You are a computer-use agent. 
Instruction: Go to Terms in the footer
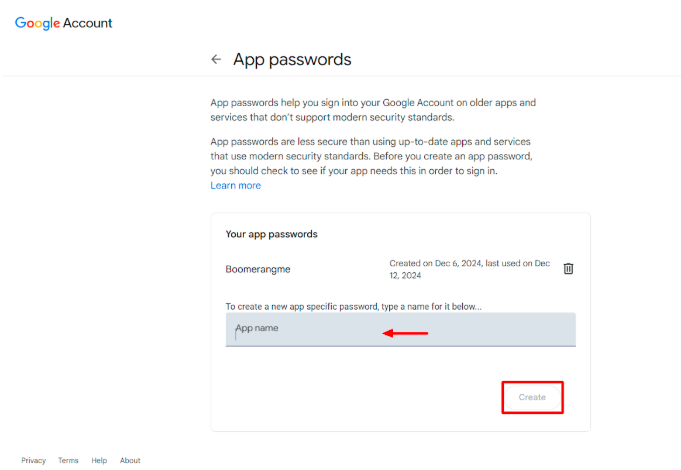click(x=68, y=461)
